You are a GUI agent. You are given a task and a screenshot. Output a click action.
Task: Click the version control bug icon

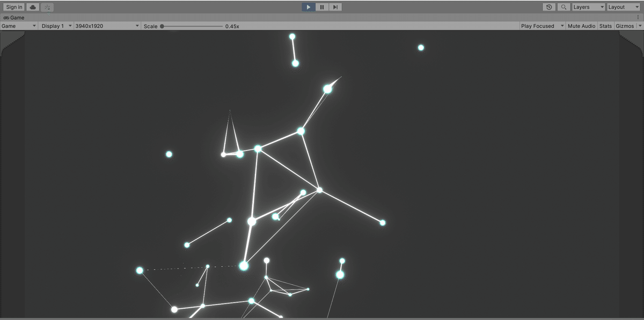(x=47, y=7)
